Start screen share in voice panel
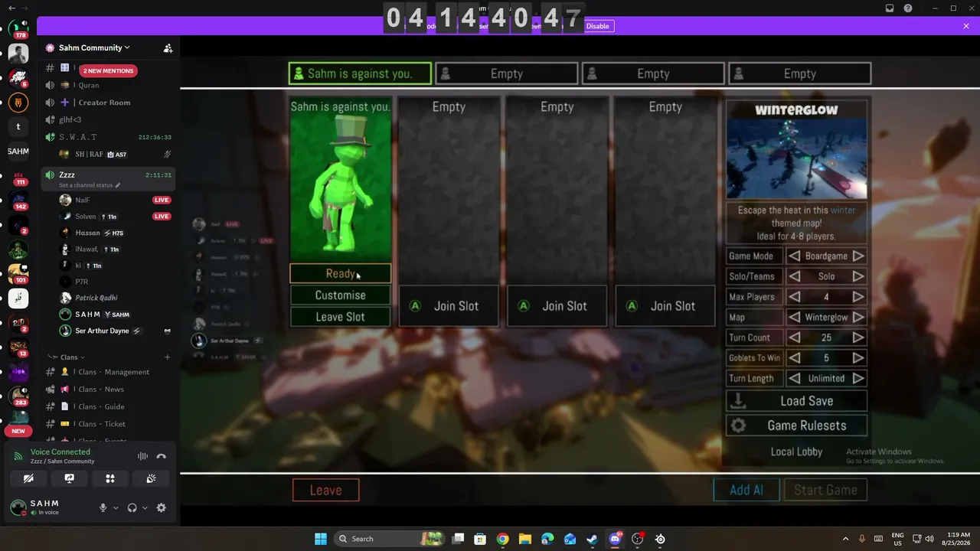The height and width of the screenshot is (551, 980). click(x=70, y=479)
